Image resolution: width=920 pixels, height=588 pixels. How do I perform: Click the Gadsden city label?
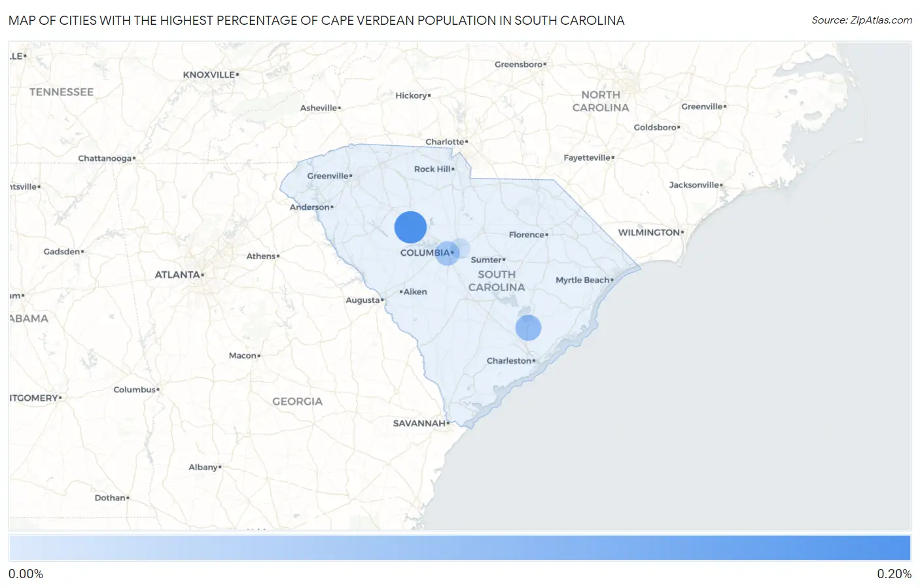tap(62, 252)
